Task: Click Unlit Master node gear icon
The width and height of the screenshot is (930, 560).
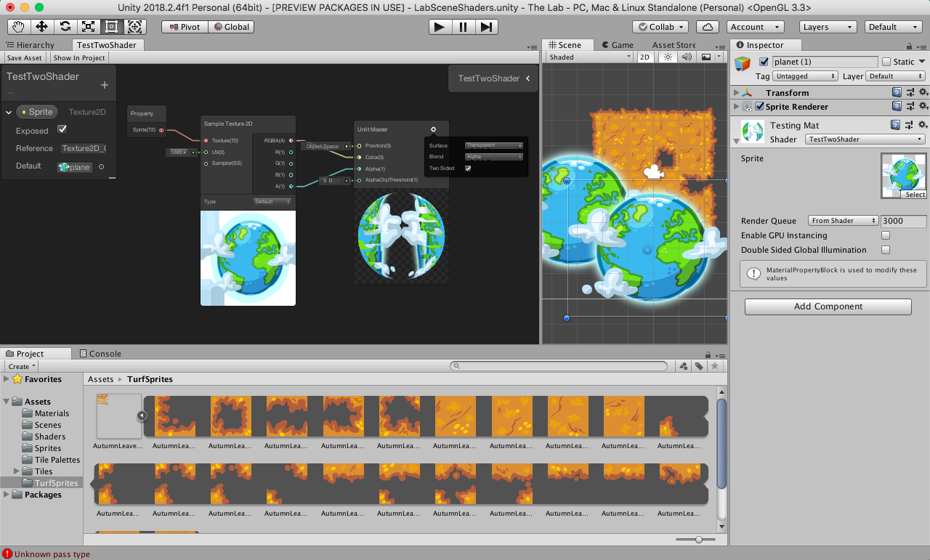Action: [434, 129]
